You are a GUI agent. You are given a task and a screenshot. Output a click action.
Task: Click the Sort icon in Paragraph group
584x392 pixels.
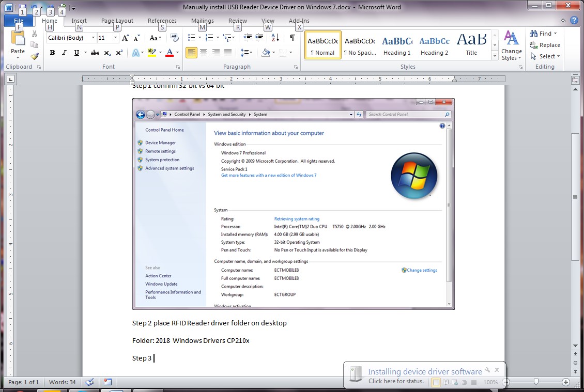point(275,38)
